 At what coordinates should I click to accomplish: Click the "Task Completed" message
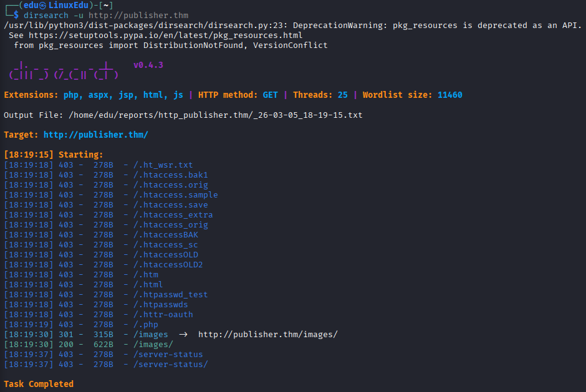[39, 384]
